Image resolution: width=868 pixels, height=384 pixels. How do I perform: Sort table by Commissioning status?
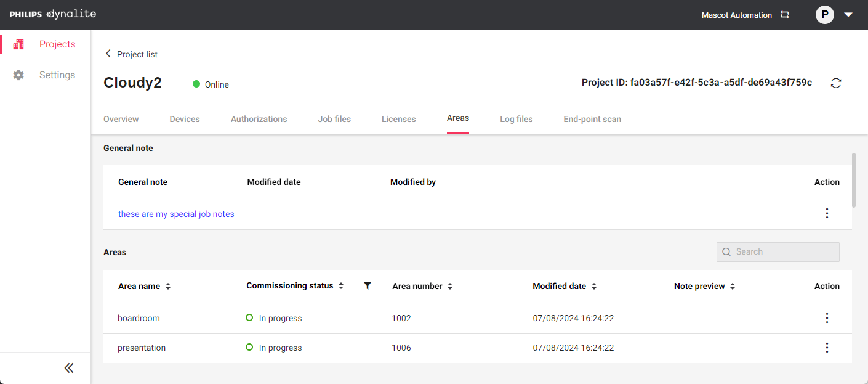(341, 286)
